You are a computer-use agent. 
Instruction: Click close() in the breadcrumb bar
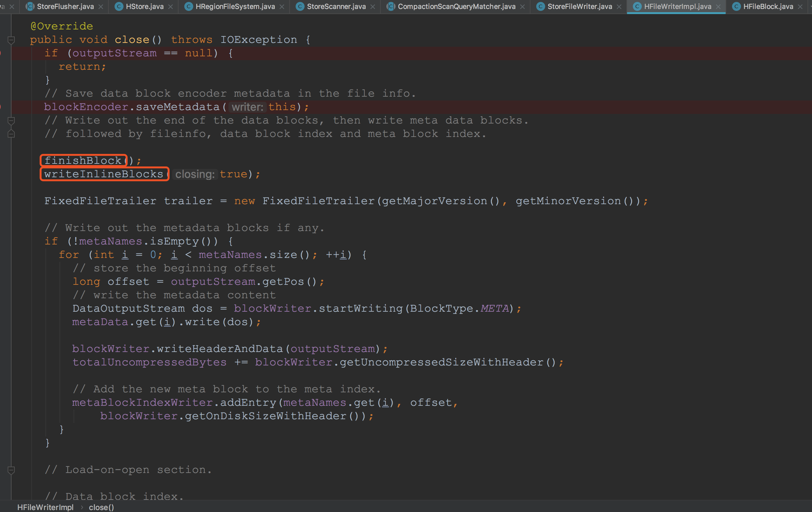click(x=101, y=507)
